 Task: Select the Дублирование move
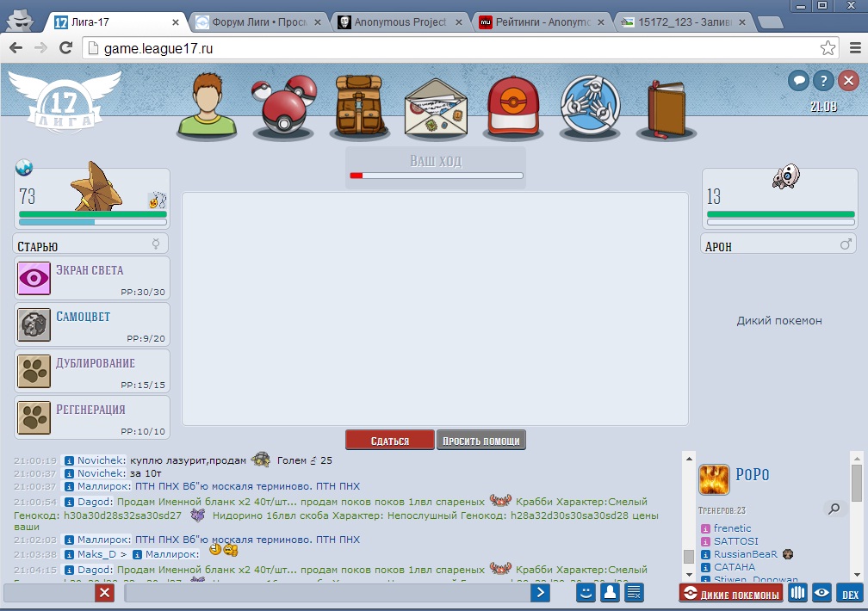pyautogui.click(x=92, y=372)
